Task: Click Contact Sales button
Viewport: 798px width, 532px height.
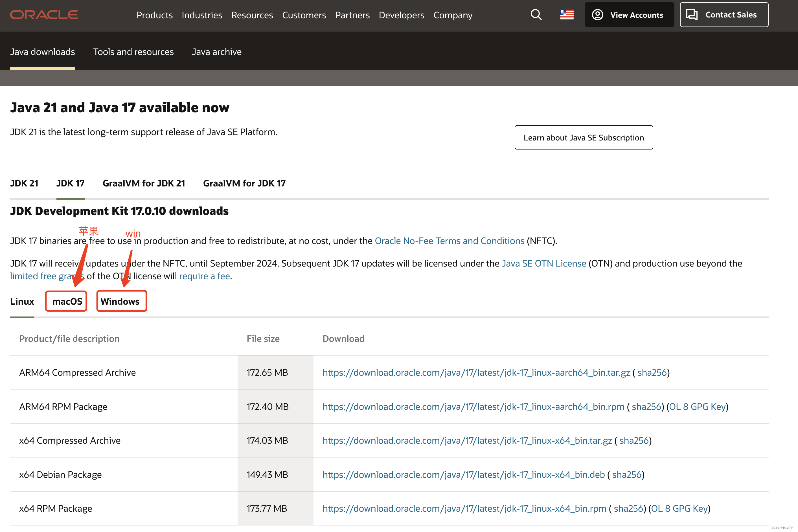Action: click(724, 15)
